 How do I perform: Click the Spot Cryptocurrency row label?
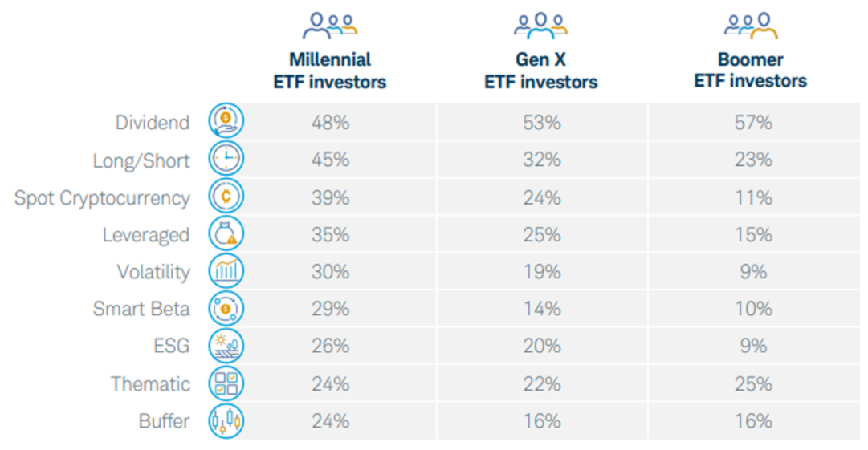102,198
